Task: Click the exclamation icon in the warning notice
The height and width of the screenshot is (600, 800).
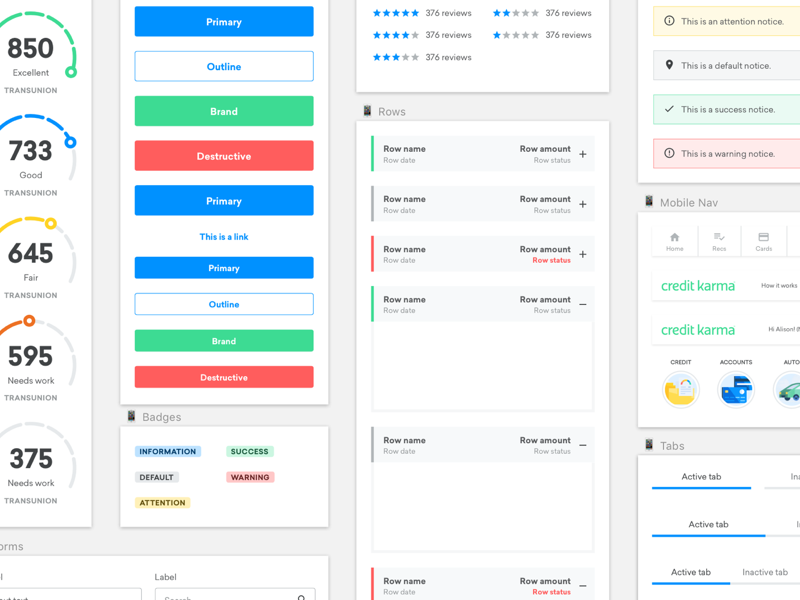Action: click(669, 153)
